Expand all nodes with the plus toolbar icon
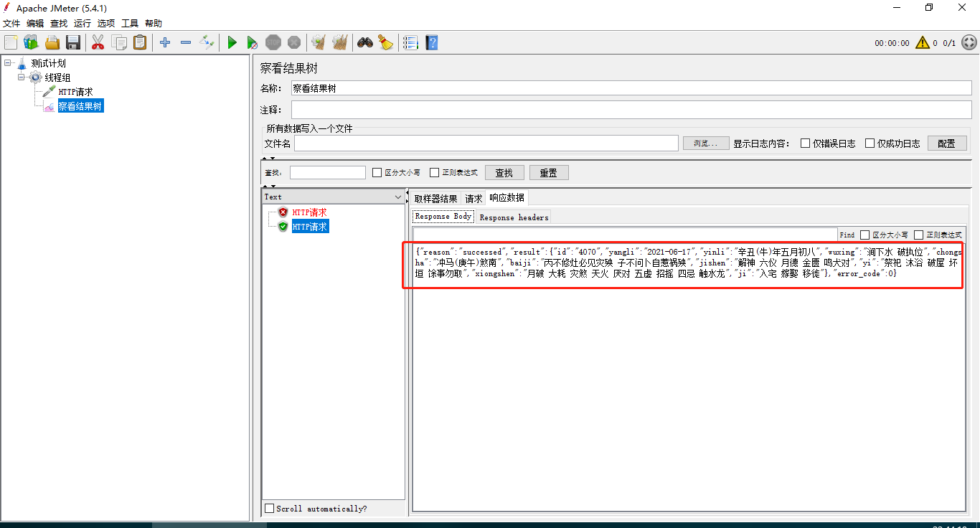980x528 pixels. (x=165, y=42)
